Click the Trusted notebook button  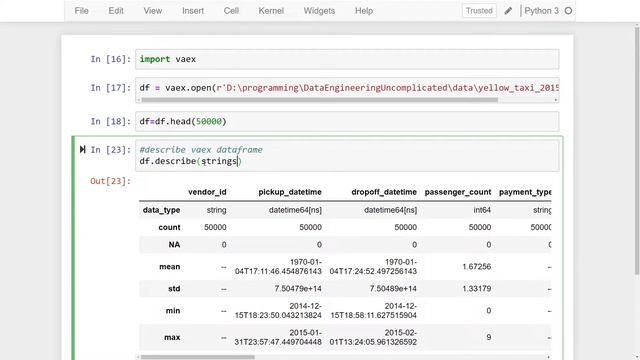479,11
